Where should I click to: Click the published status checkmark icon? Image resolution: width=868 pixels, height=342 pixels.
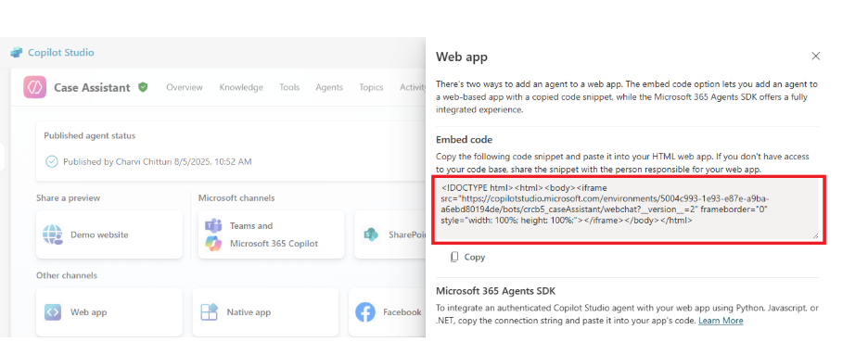tap(52, 161)
